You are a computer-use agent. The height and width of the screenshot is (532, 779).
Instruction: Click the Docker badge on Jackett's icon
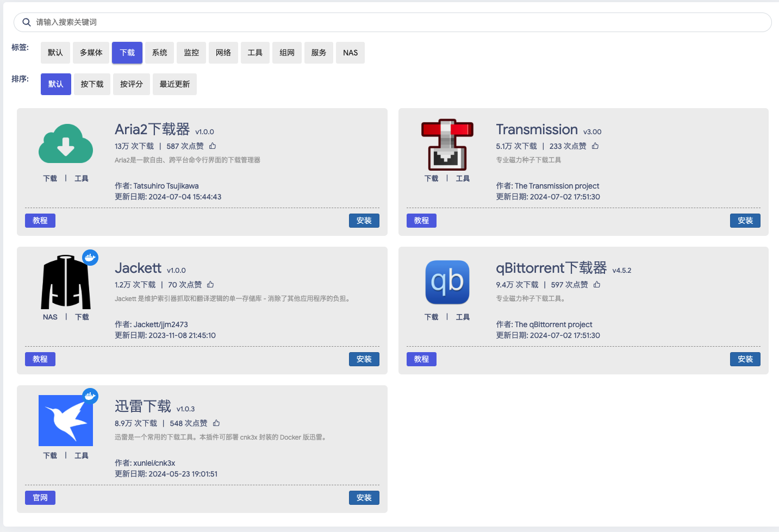click(90, 257)
